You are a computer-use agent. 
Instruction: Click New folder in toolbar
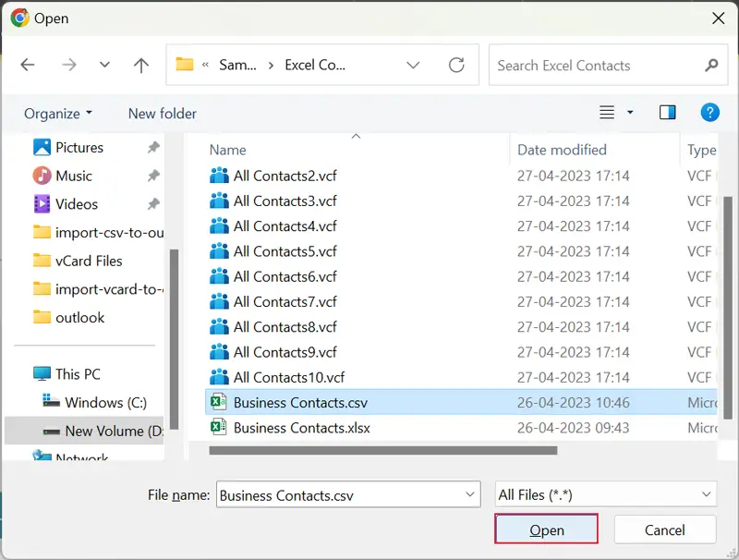pyautogui.click(x=162, y=114)
